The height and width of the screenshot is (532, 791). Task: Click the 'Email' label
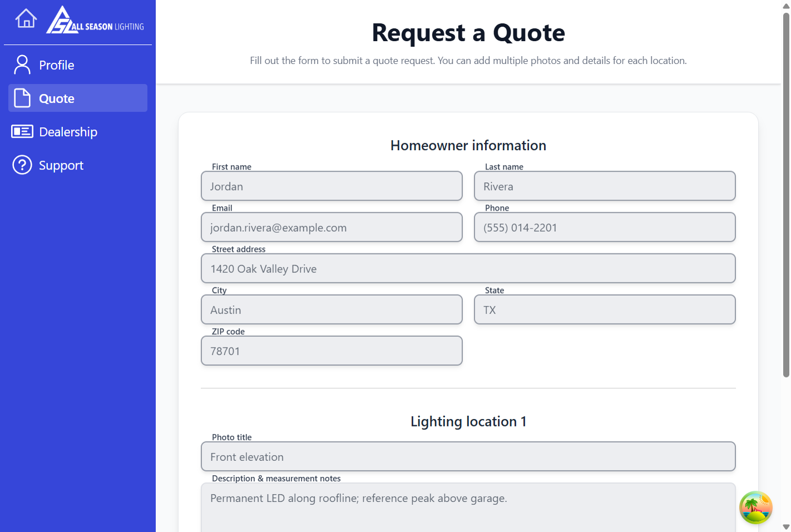click(x=222, y=208)
